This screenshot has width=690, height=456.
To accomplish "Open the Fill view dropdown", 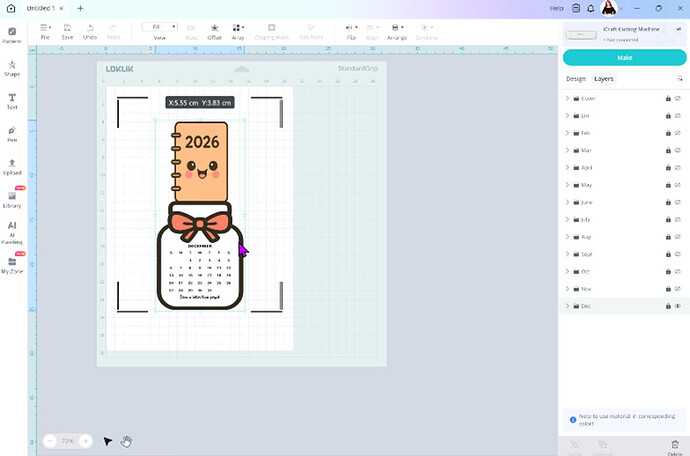I will [x=159, y=27].
